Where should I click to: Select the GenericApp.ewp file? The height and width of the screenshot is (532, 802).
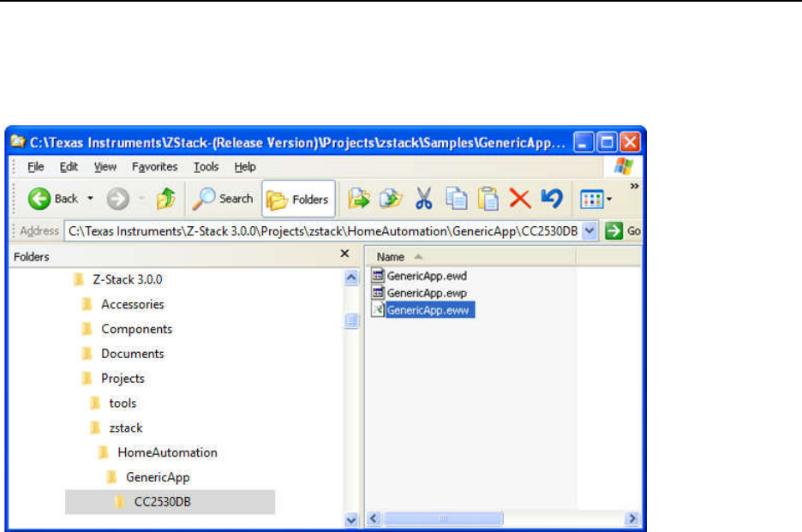[419, 293]
